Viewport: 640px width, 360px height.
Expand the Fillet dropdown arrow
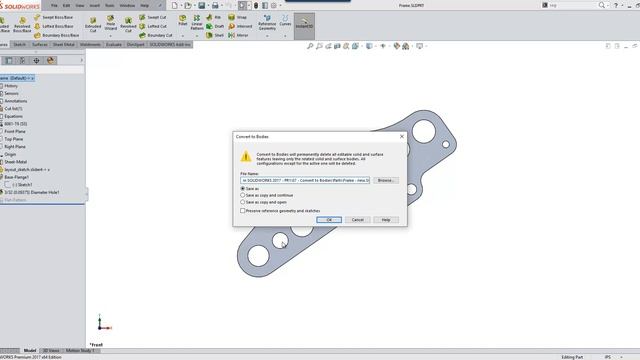point(182,36)
